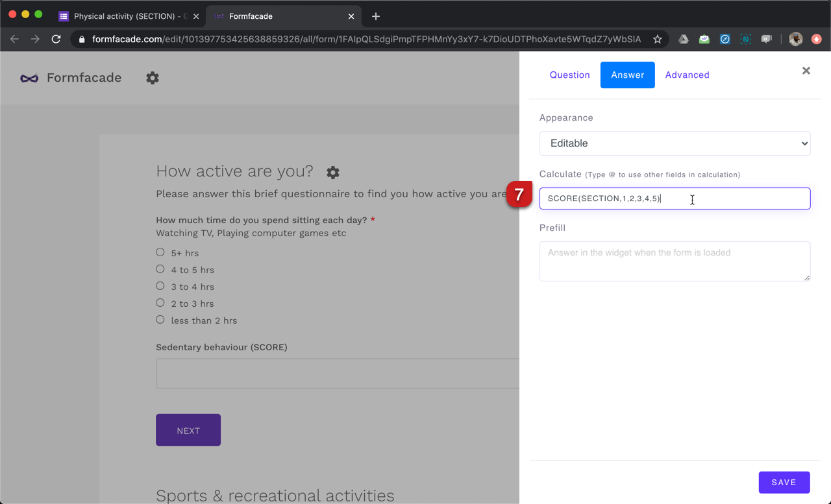
Task: Open the Advanced tab
Action: point(687,75)
